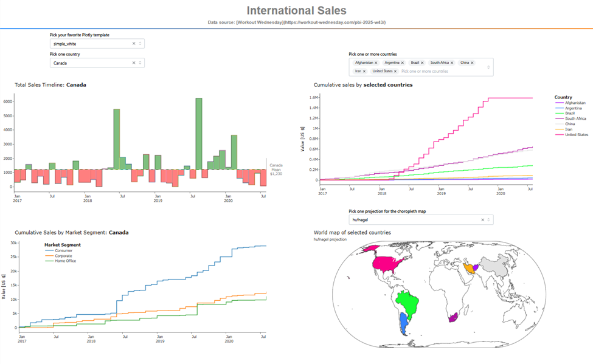The image size is (593, 364).
Task: Click 'Cumulative Sales by Market Segment: Canada' title
Action: click(x=72, y=233)
